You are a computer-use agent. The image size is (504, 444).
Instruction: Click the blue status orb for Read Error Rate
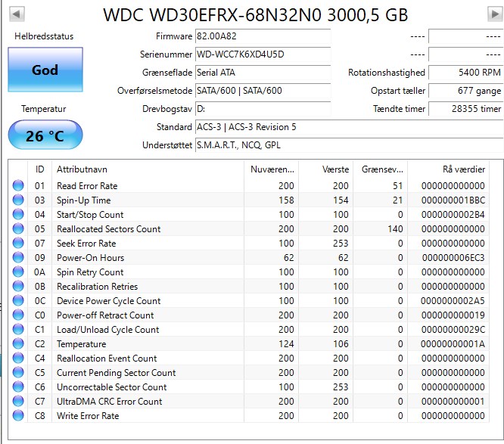[18, 185]
